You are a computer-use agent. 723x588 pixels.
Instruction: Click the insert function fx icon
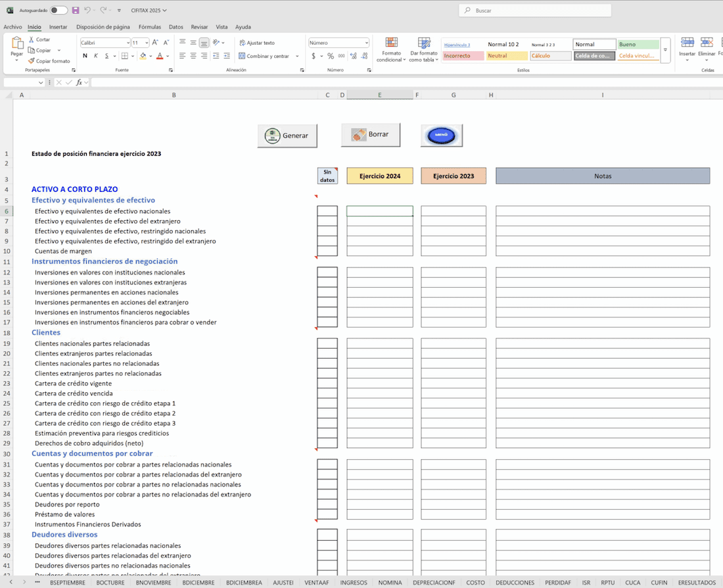(x=80, y=83)
